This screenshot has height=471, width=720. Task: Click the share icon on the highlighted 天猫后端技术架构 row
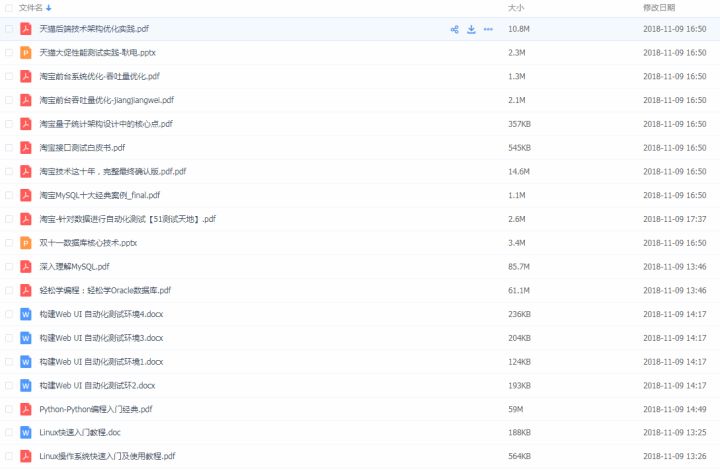455,29
